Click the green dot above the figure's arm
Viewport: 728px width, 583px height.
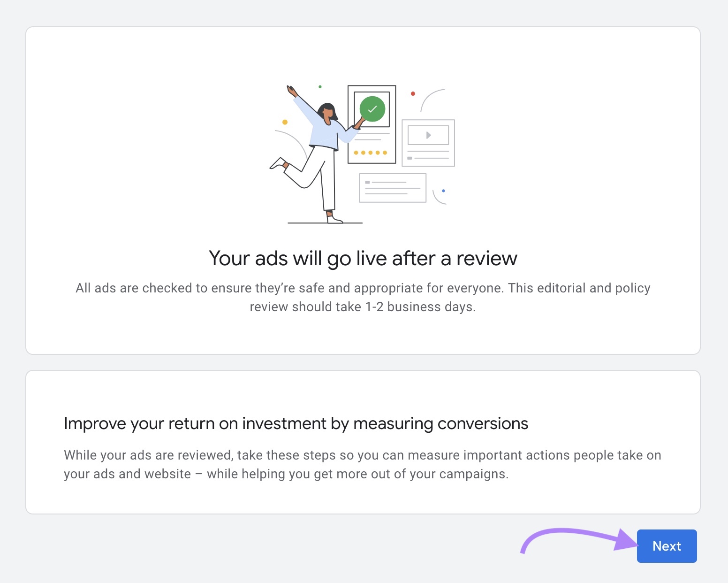321,86
